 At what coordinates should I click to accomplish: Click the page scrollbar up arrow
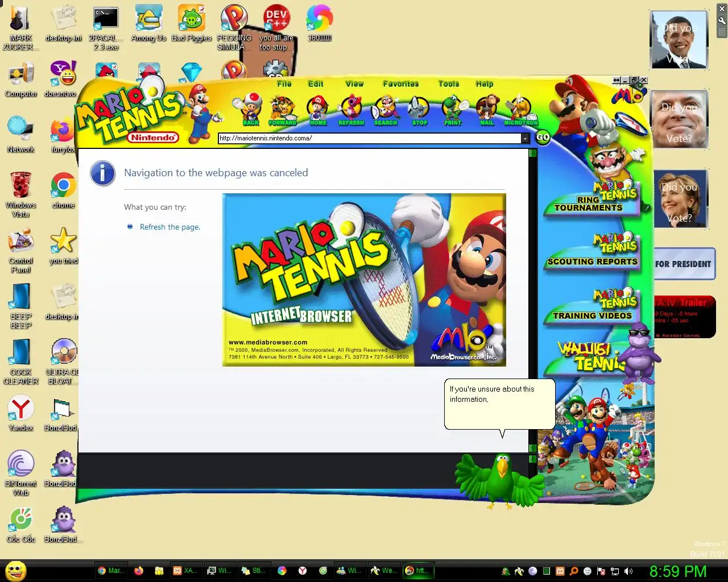click(533, 153)
